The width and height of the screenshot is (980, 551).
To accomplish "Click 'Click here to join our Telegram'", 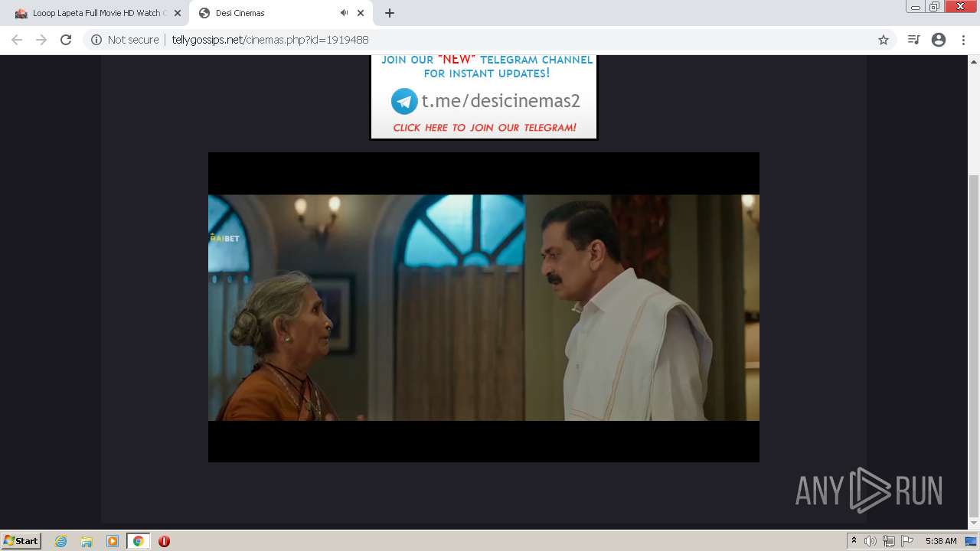I will click(485, 128).
